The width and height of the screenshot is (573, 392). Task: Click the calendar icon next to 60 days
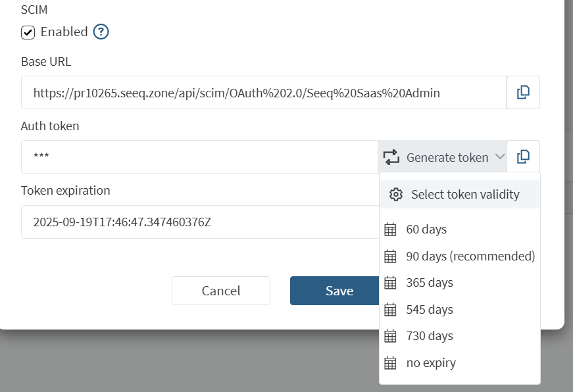390,230
